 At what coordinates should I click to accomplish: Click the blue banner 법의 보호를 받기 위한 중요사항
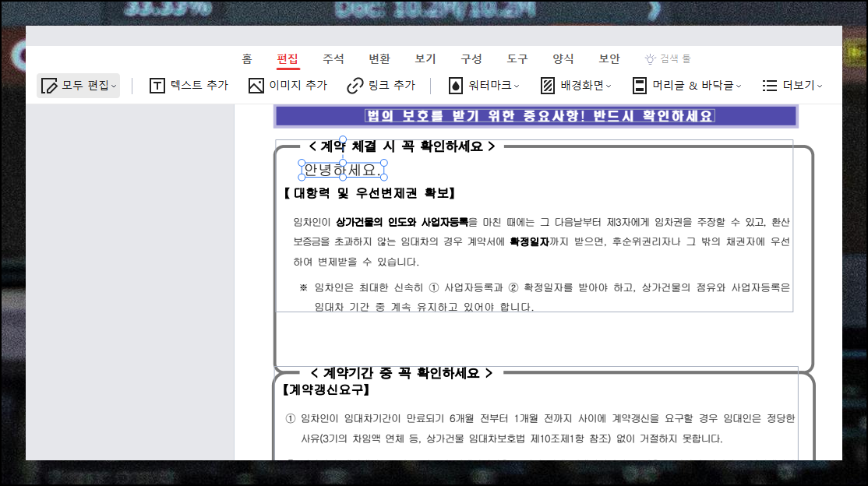click(x=536, y=116)
